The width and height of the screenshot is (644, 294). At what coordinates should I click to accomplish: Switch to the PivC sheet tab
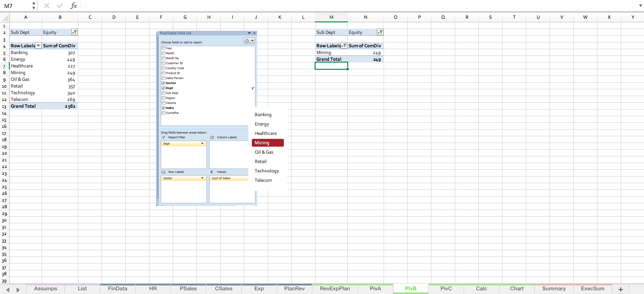click(x=446, y=289)
